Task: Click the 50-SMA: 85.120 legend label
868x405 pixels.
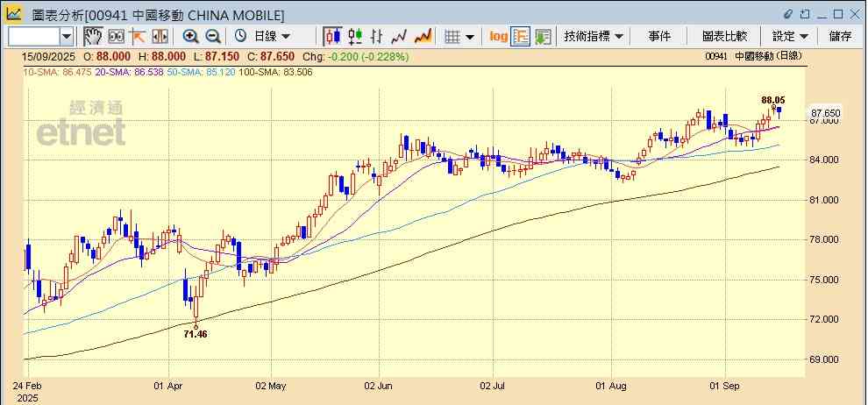Action: (201, 72)
